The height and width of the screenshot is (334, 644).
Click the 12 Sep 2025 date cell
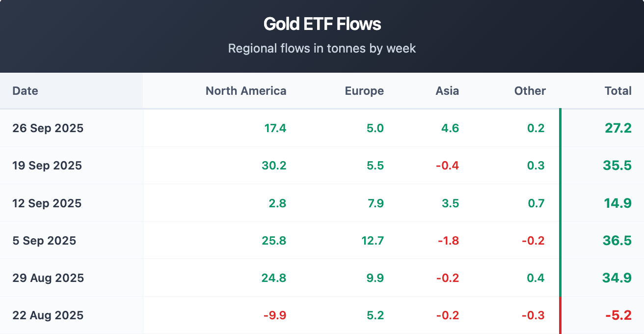47,203
